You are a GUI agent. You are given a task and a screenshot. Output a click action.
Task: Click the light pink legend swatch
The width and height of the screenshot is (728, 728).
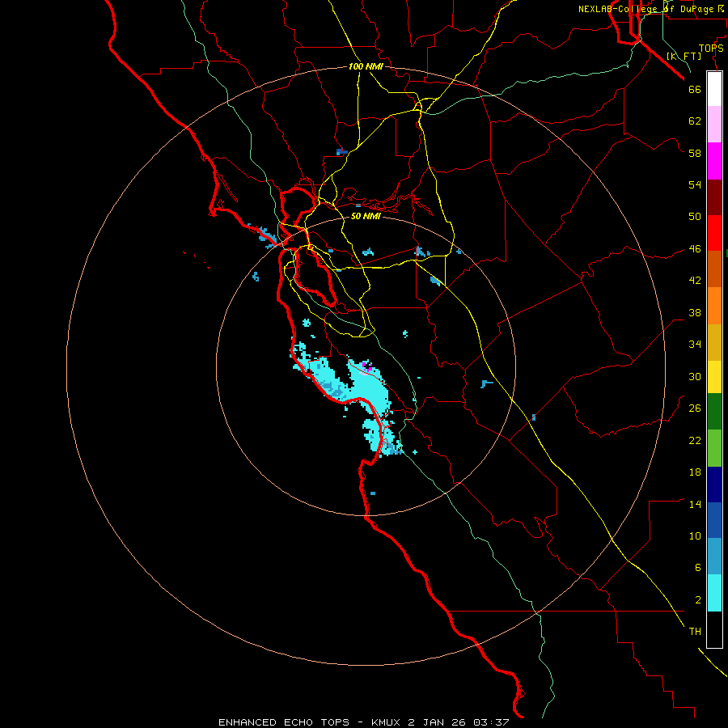coord(714,125)
